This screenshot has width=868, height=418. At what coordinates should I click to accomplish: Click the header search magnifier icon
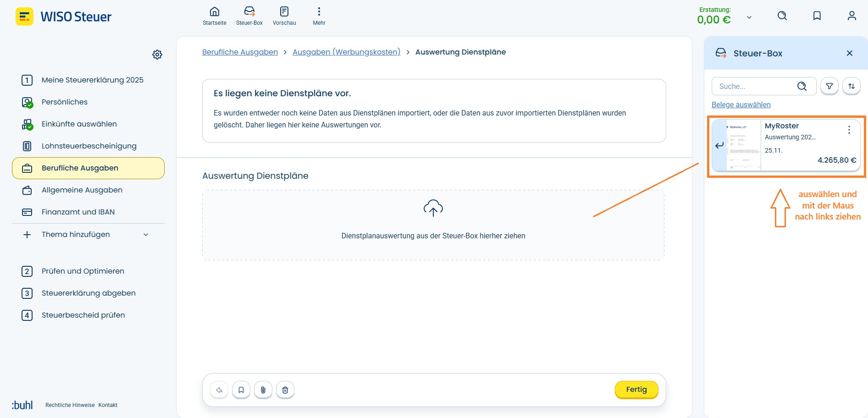(782, 16)
